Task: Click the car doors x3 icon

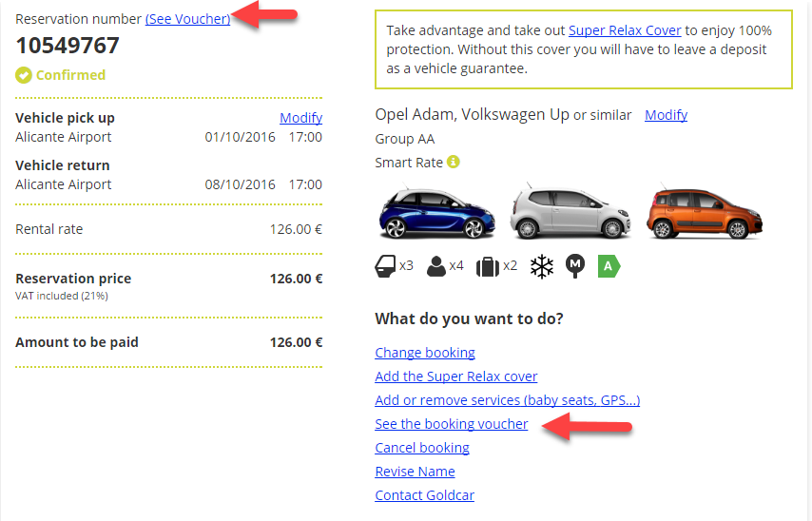Action: pyautogui.click(x=387, y=266)
